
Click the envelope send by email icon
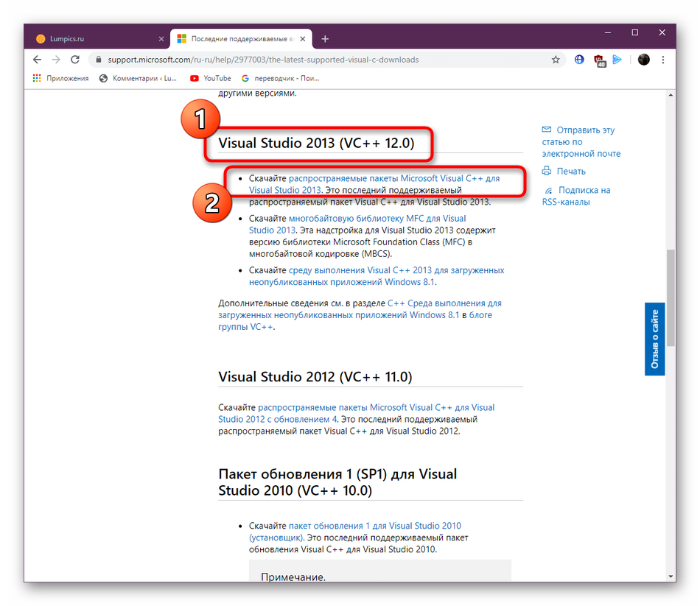pyautogui.click(x=547, y=130)
